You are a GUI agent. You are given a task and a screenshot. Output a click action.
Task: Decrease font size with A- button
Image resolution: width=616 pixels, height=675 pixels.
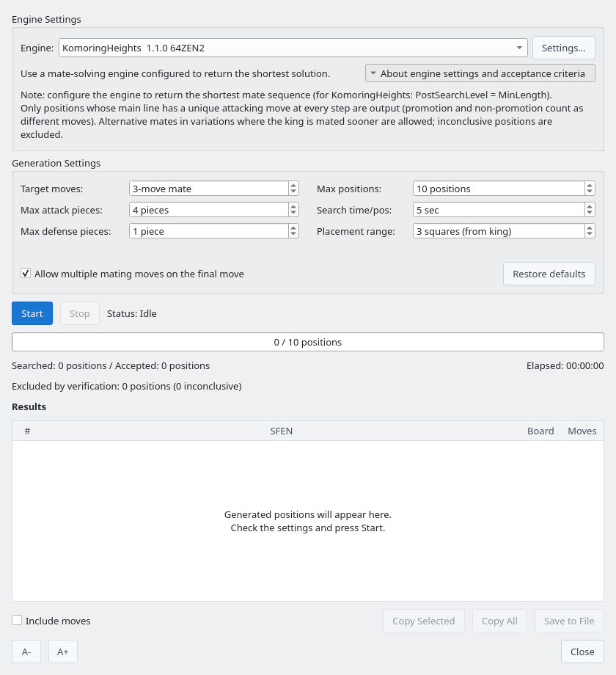pos(26,652)
